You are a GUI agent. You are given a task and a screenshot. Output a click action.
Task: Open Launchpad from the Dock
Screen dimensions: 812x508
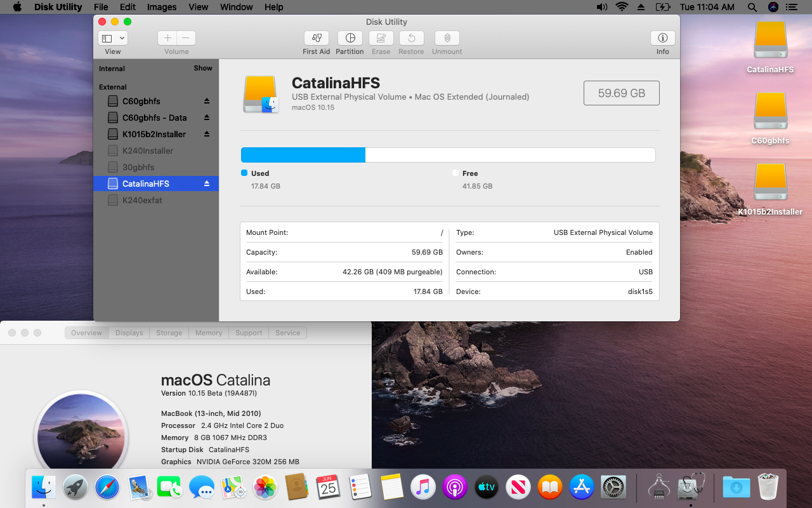click(x=75, y=487)
